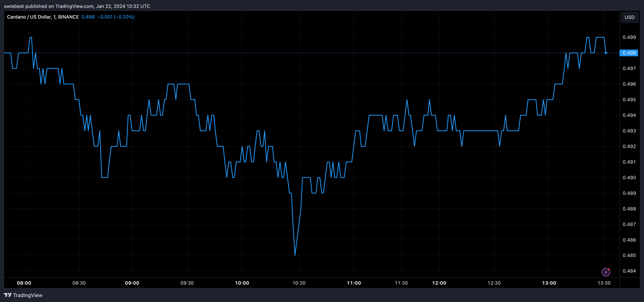This screenshot has height=302, width=644.
Task: Click the 0.486 price axis label
Action: point(629,240)
